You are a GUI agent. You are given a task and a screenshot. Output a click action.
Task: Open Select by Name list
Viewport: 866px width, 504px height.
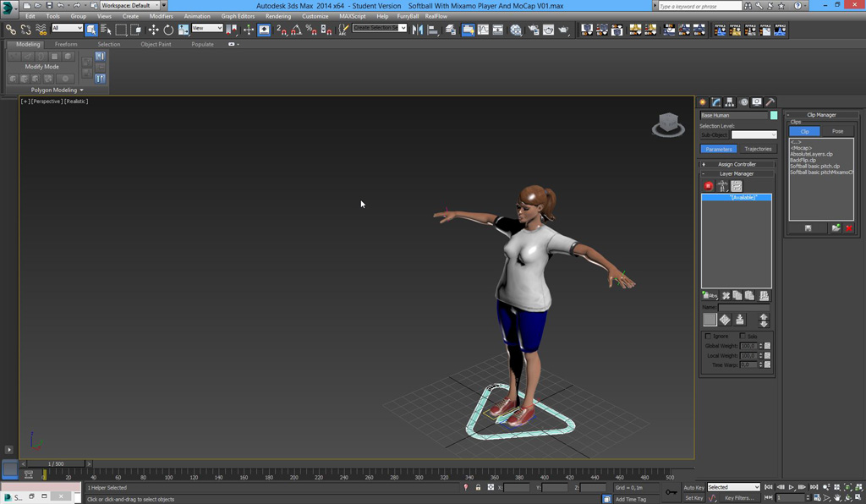click(x=106, y=30)
